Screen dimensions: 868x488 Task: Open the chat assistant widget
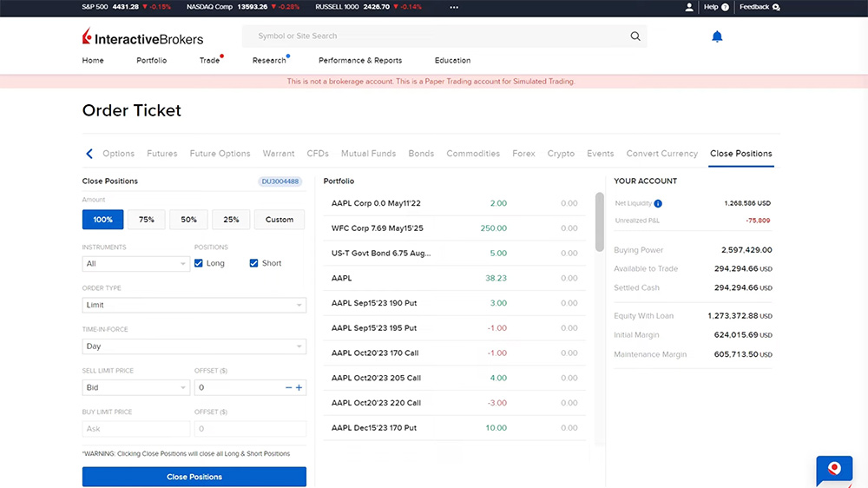point(834,471)
